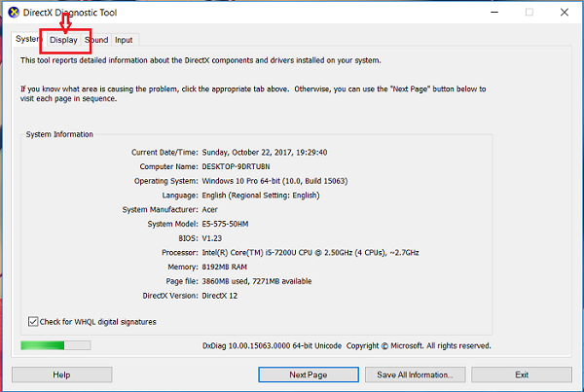Click the Next Page button
Image resolution: width=584 pixels, height=392 pixels.
coord(308,374)
